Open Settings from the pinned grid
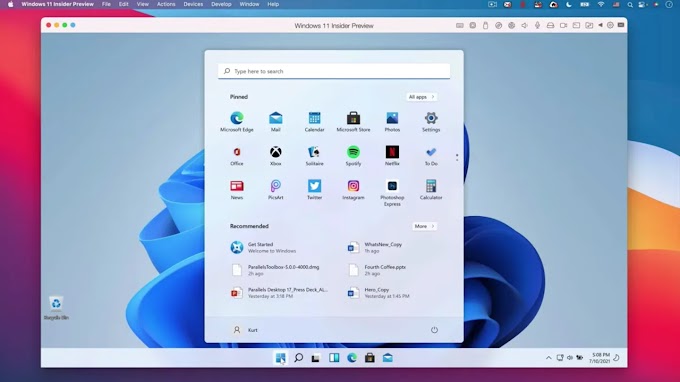The width and height of the screenshot is (680, 382). point(431,121)
